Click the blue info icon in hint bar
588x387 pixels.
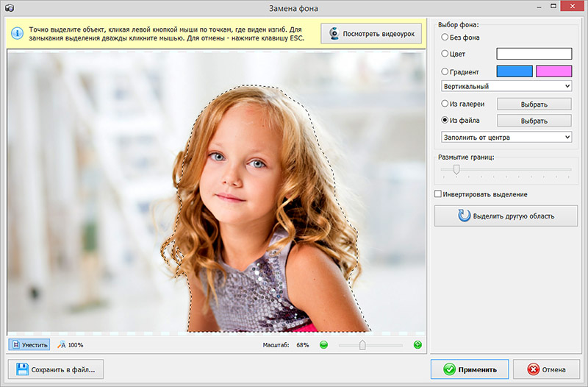pyautogui.click(x=17, y=33)
